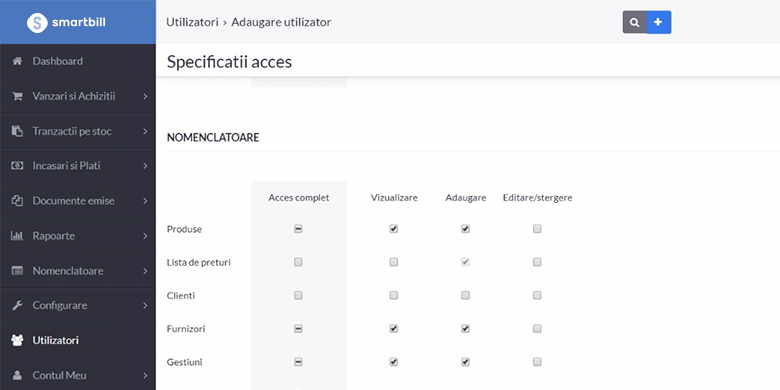Enable Editare/stergere for Produse
The height and width of the screenshot is (390, 780).
pyautogui.click(x=537, y=229)
